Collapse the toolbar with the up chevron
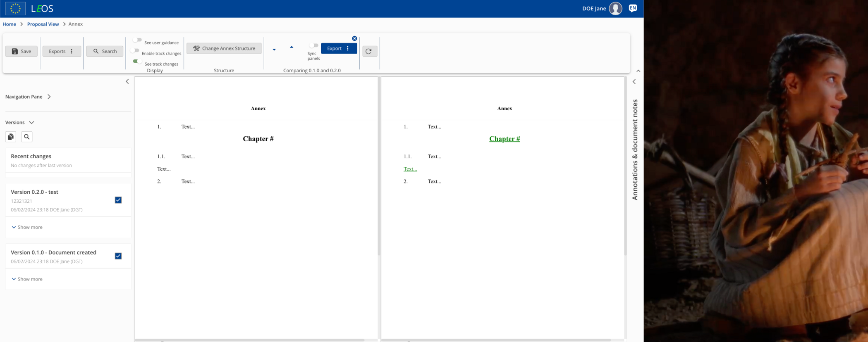Viewport: 868px width, 342px height. [638, 71]
